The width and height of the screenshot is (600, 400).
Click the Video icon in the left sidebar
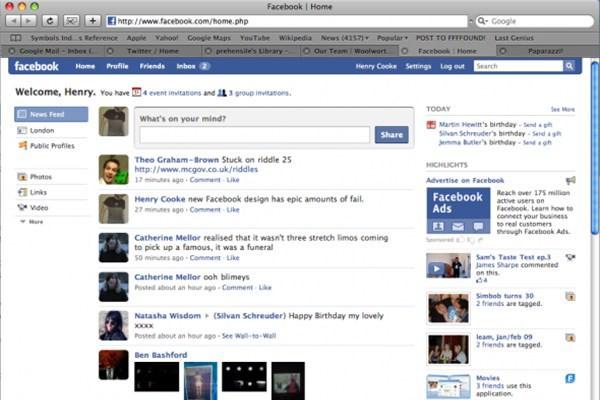click(22, 207)
